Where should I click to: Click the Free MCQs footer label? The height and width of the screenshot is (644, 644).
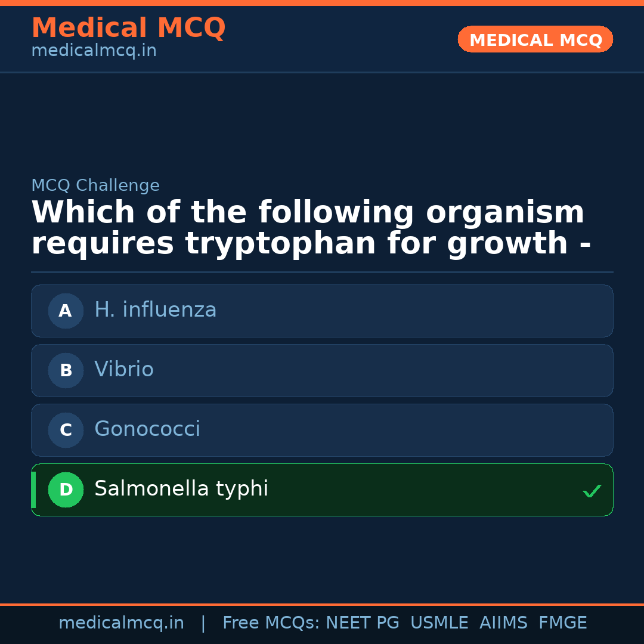(271, 623)
